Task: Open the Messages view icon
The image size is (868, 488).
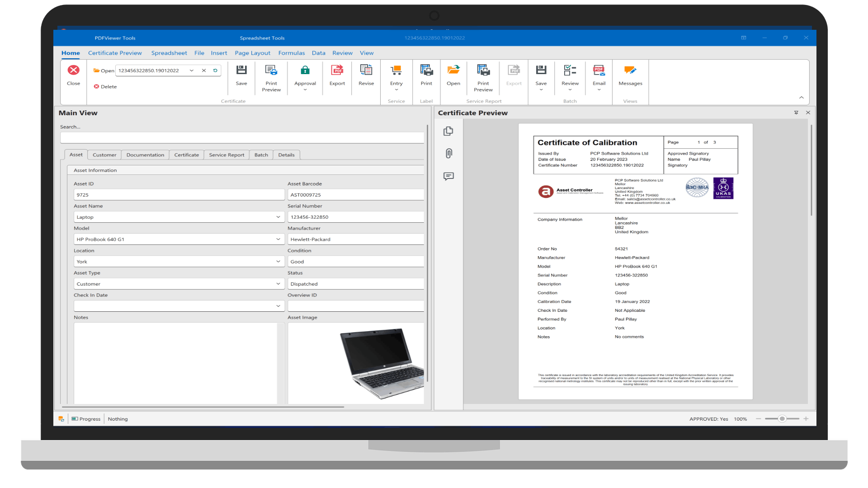Action: click(630, 70)
